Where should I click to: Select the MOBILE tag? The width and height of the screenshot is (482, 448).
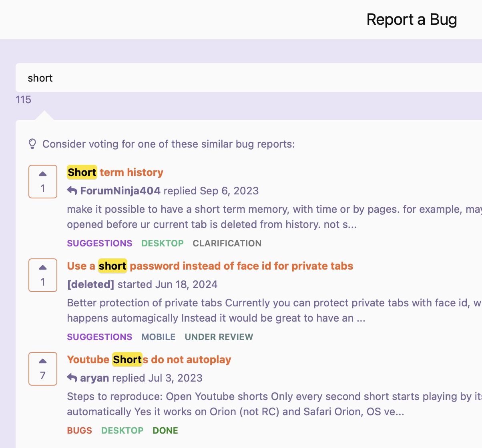point(159,337)
